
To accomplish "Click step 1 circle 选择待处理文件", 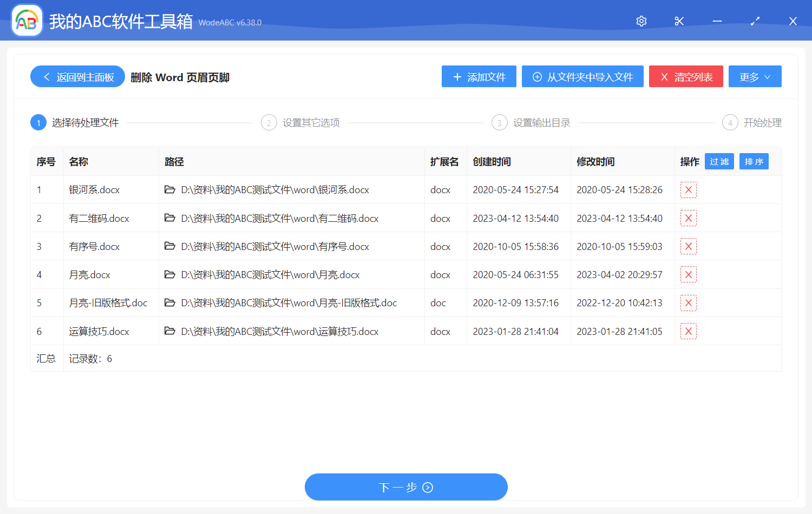I will click(x=38, y=122).
